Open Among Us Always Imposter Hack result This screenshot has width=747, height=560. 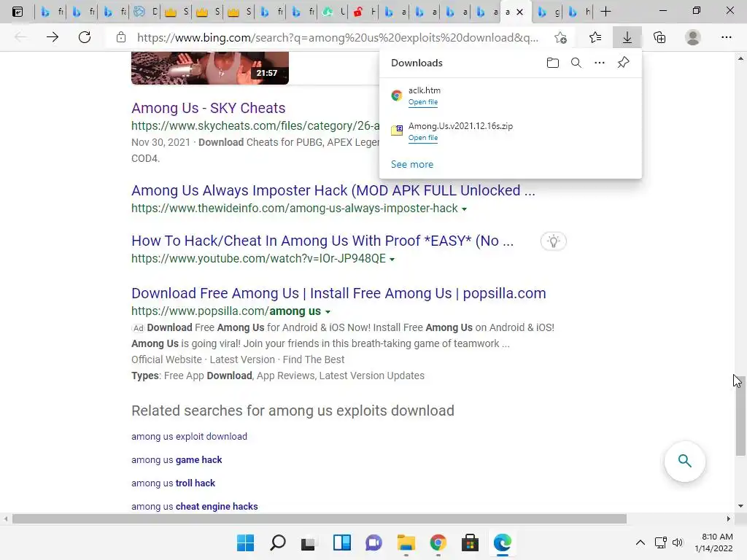[333, 190]
